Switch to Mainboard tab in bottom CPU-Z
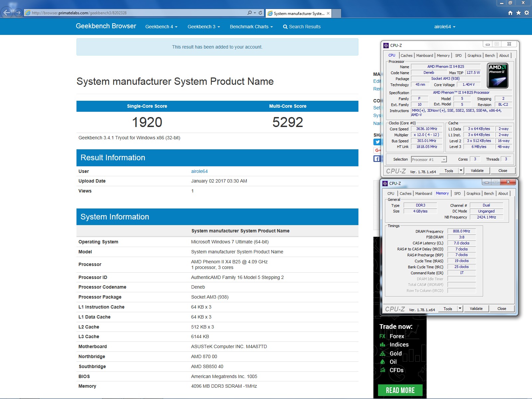Viewport: 532px width, 399px height. coord(424,194)
